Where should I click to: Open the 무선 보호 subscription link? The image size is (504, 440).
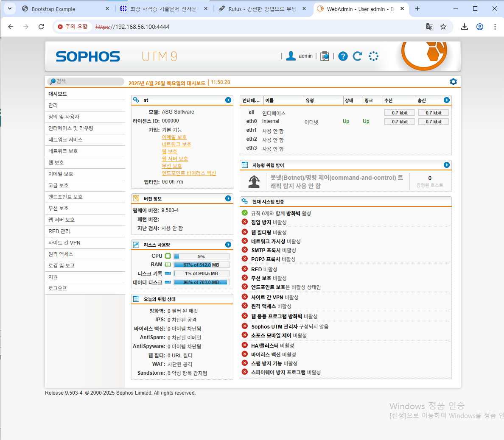pos(172,166)
